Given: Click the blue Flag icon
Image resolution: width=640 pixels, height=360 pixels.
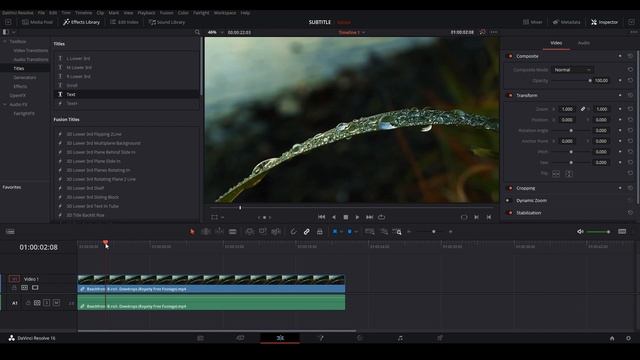Looking at the screenshot, I should [335, 232].
